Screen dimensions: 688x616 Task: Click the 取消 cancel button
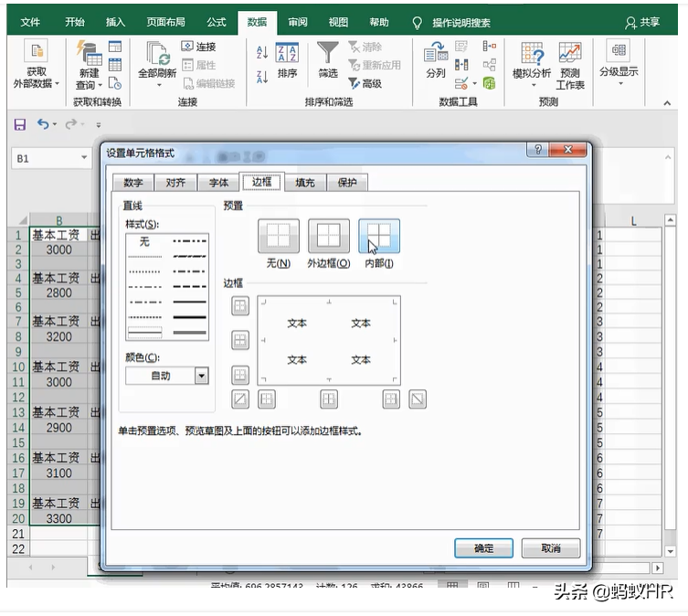point(550,548)
